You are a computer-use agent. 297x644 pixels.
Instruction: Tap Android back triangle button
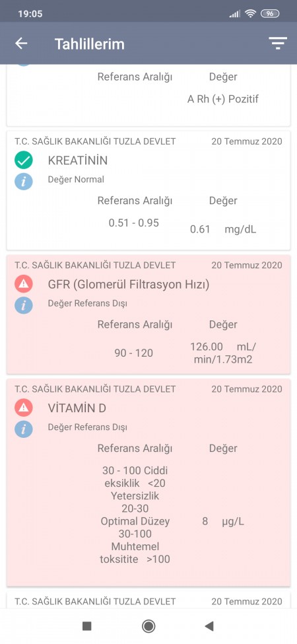tap(209, 626)
